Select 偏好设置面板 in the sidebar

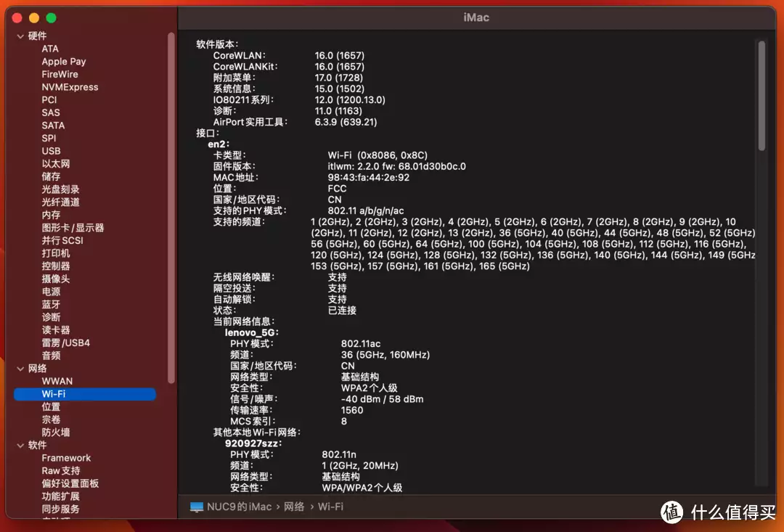[x=70, y=483]
